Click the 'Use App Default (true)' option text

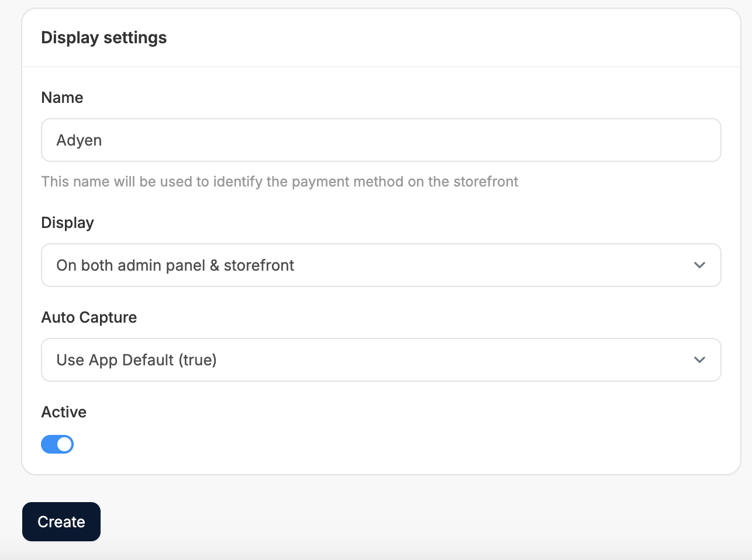(x=136, y=360)
